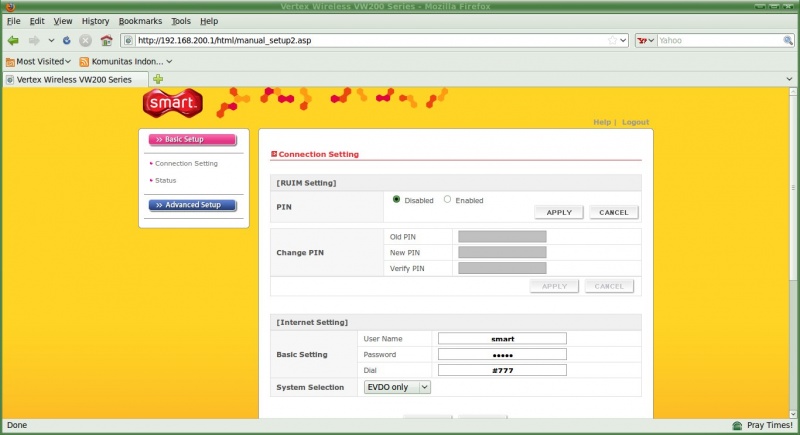Open the Yahoo search engine selector

click(646, 41)
